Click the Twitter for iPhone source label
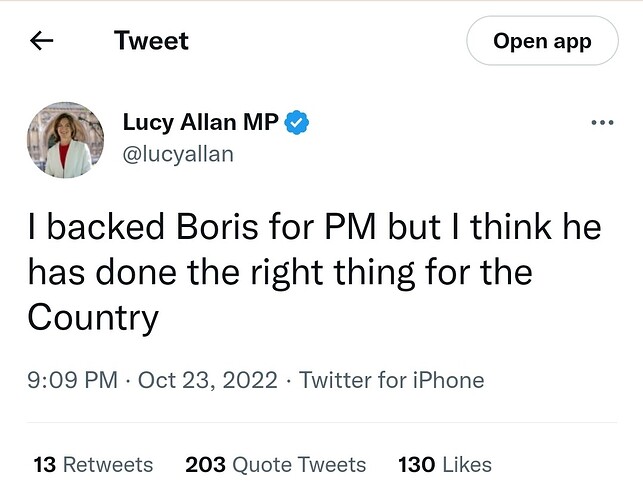This screenshot has height=500, width=643. coord(392,380)
